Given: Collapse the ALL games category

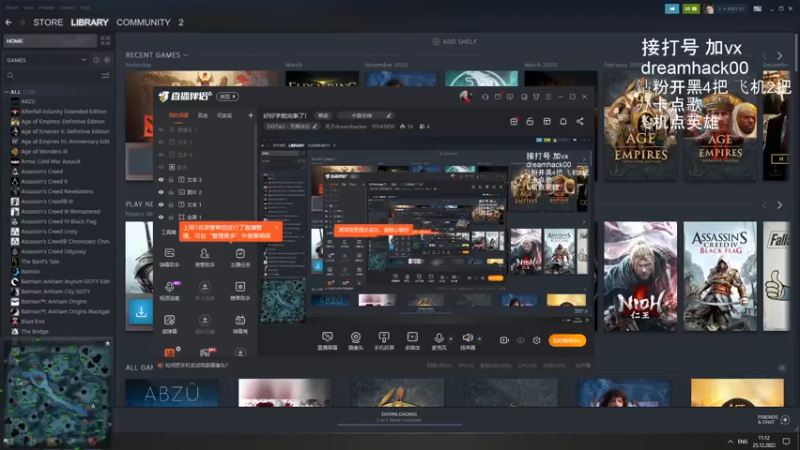Looking at the screenshot, I should 7,92.
